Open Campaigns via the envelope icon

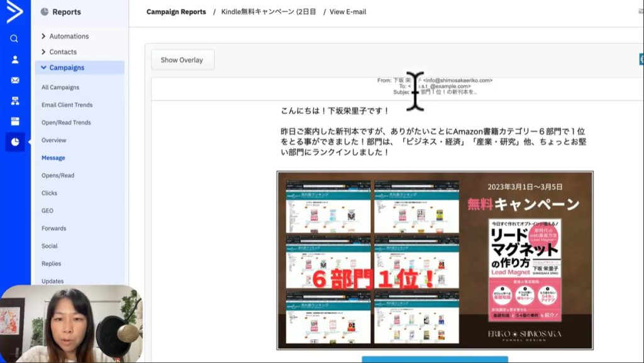pos(14,81)
